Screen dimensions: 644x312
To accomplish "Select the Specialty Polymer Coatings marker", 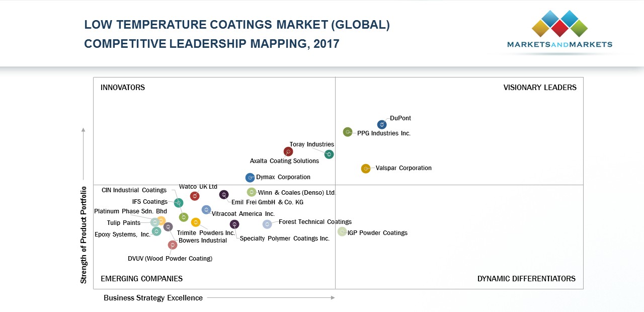I will pyautogui.click(x=234, y=224).
